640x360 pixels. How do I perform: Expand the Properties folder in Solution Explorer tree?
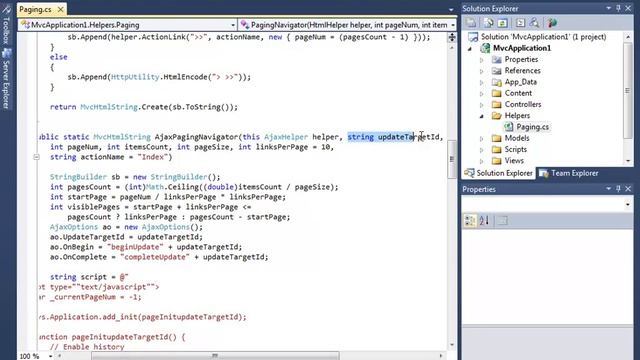(482, 60)
